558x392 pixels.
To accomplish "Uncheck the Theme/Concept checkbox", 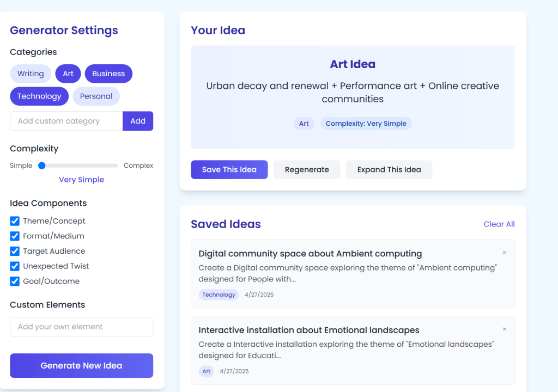I will (15, 221).
